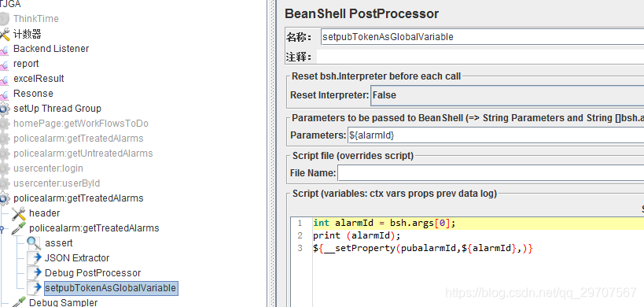Click the 注释 comments field
This screenshot has height=307, width=644.
[x=480, y=57]
